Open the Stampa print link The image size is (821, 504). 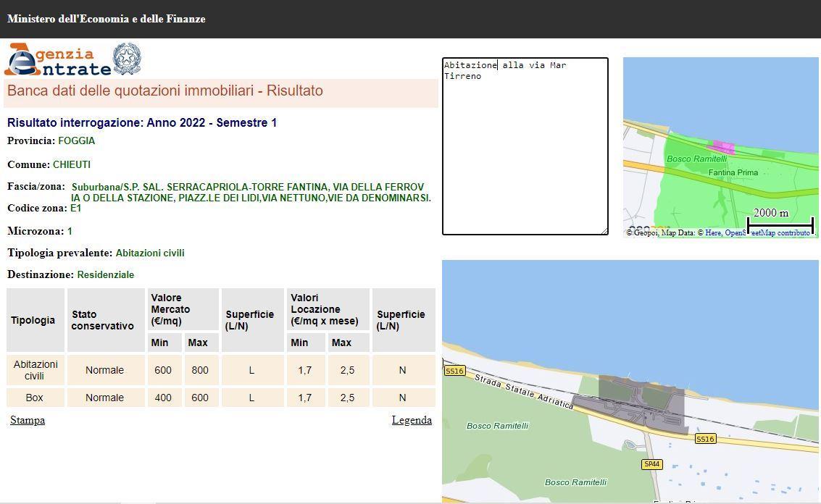(x=28, y=420)
